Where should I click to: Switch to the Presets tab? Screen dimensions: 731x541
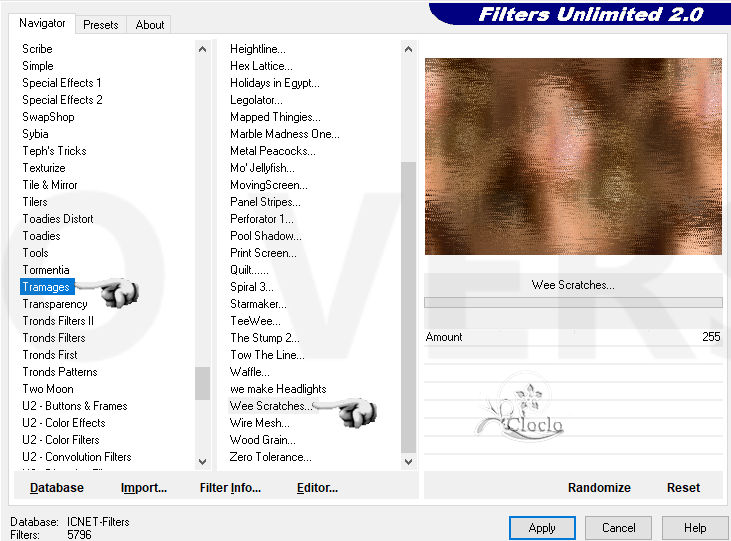tap(100, 25)
